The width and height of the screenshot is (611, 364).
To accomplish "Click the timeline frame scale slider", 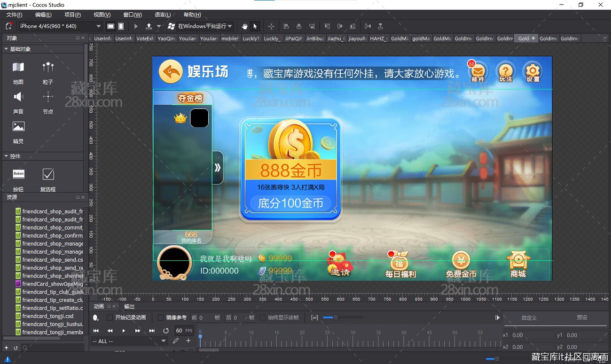I will tap(336, 318).
